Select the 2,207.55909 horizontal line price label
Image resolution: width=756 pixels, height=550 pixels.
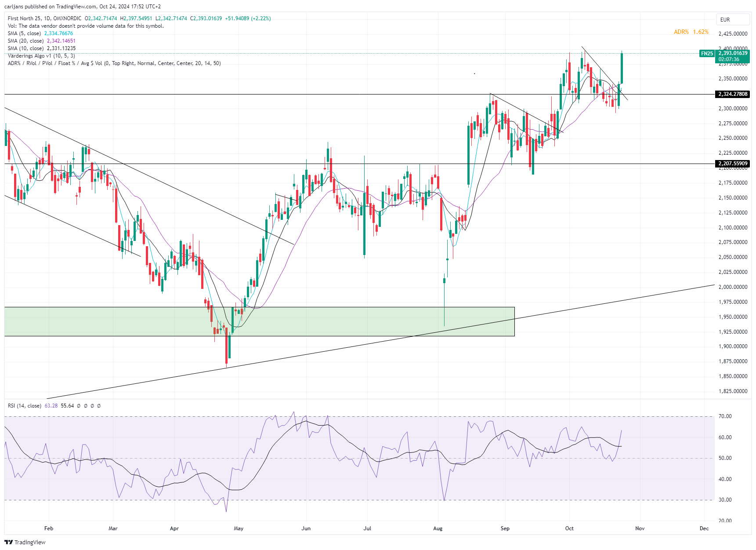(x=733, y=164)
